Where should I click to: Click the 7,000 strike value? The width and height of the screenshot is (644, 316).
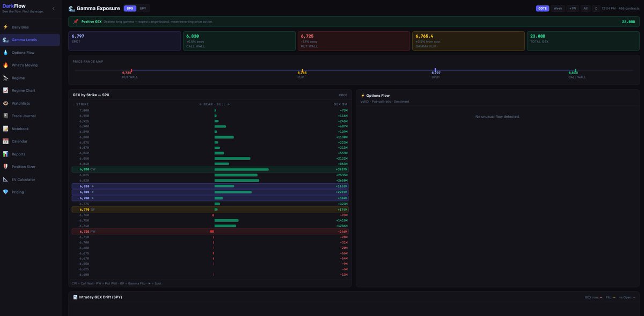(x=84, y=110)
